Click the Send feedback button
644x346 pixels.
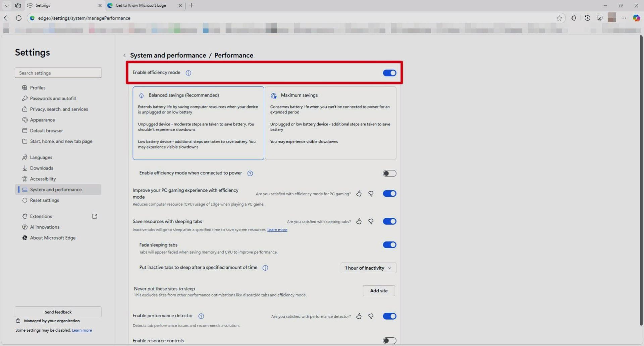click(x=58, y=312)
